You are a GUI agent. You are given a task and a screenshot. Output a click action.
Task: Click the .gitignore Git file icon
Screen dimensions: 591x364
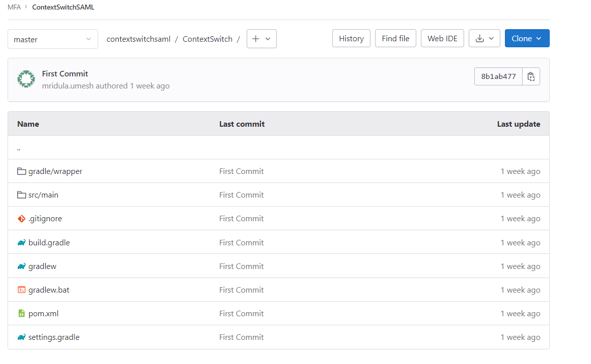pos(21,218)
